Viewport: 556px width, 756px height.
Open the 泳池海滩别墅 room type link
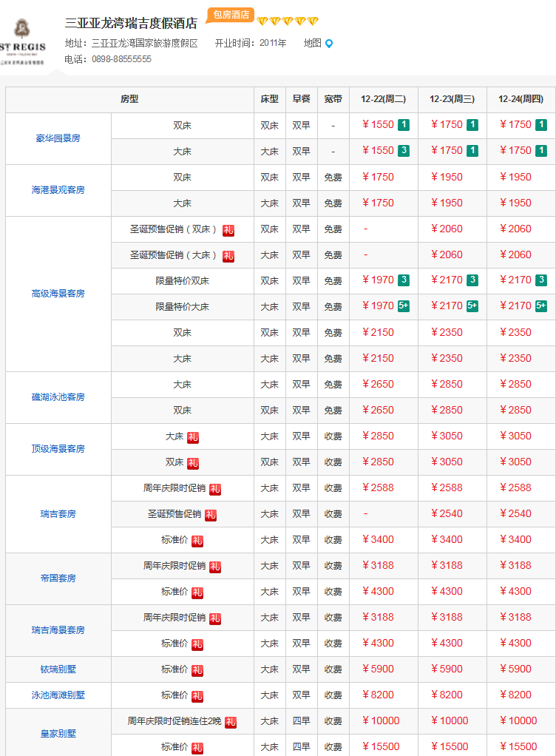tap(58, 695)
